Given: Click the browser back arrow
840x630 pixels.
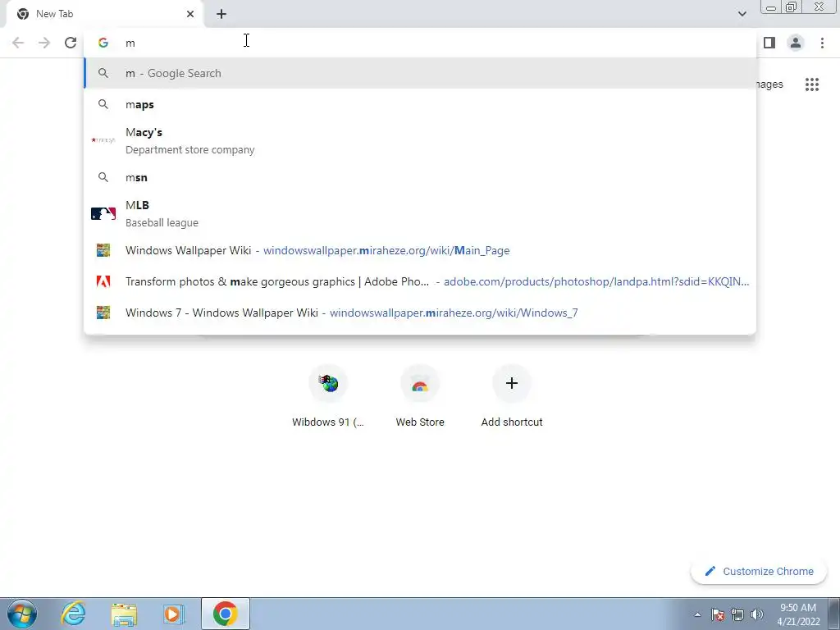Looking at the screenshot, I should (18, 43).
